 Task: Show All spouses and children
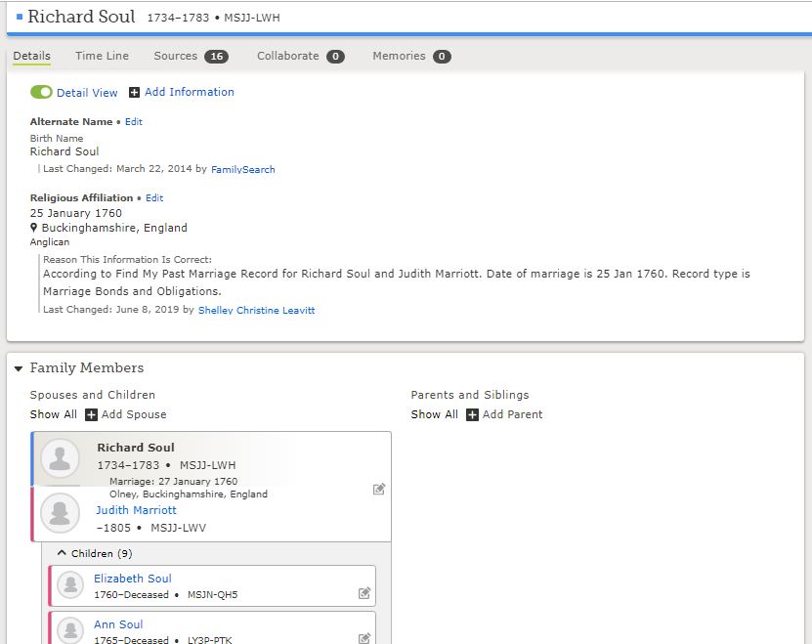pyautogui.click(x=54, y=414)
